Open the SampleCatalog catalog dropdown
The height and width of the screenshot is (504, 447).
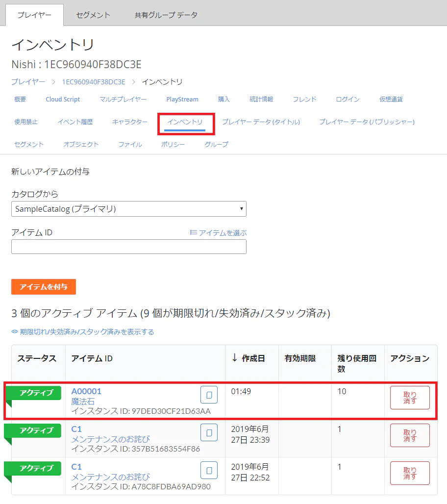(129, 209)
